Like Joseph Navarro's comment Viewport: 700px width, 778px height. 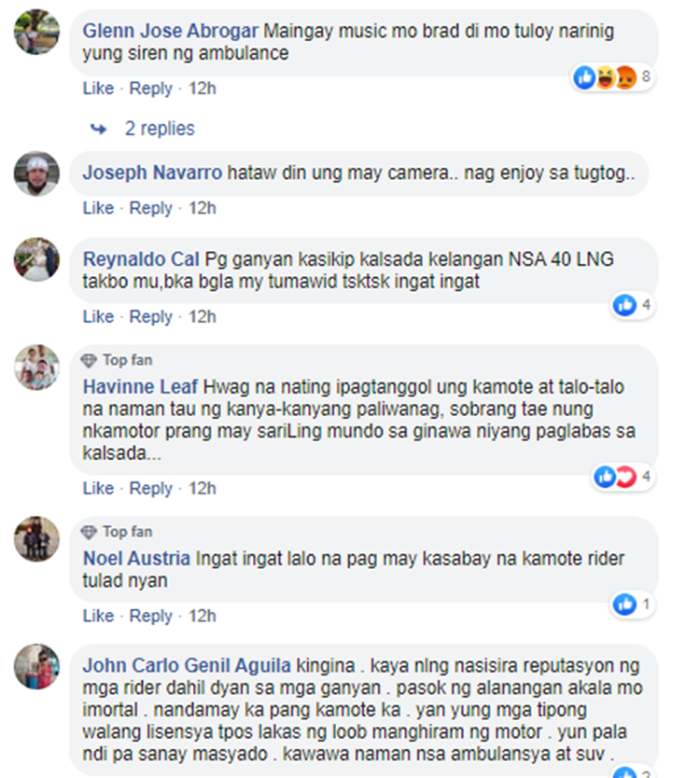(98, 208)
